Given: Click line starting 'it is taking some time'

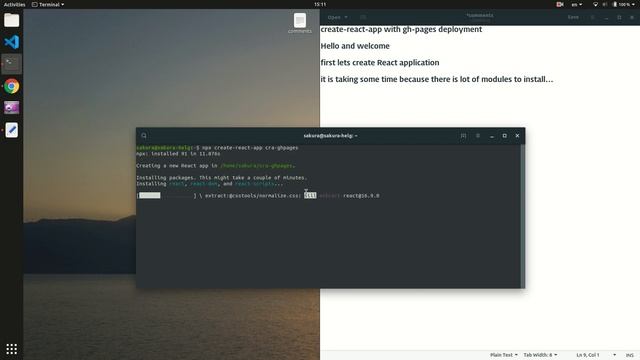Looking at the screenshot, I should click(437, 79).
